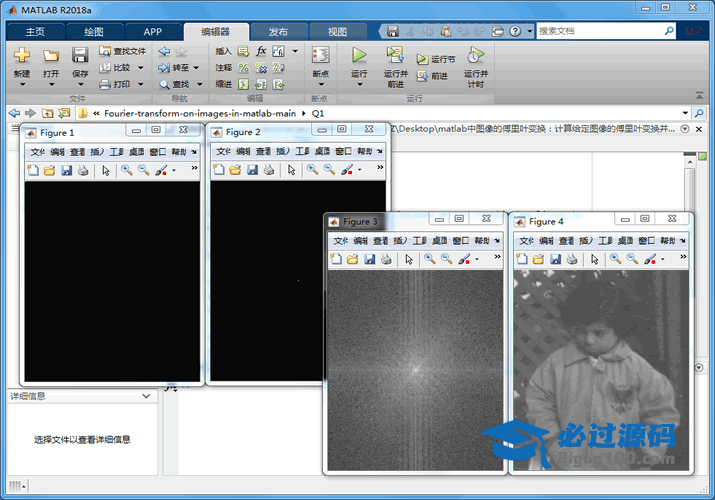Click the 新建 (New) plus icon
This screenshot has height=500, width=715.
click(x=21, y=55)
